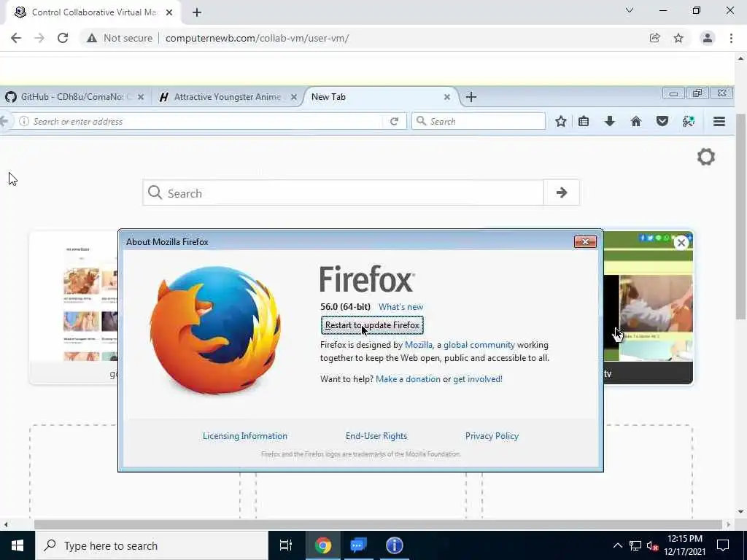Open the Firefox extension icon beside Pocket
The height and width of the screenshot is (560, 747).
[689, 122]
